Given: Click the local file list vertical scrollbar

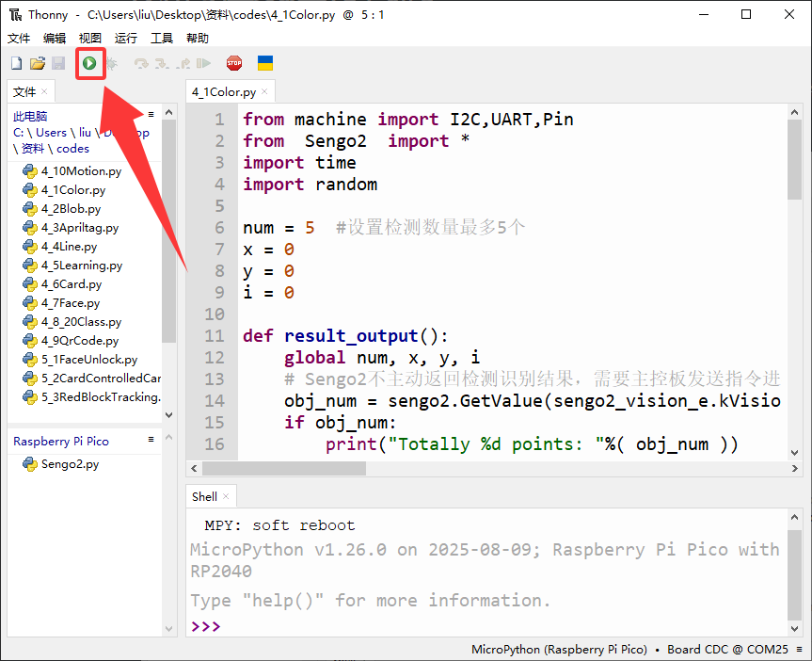Looking at the screenshot, I should tap(168, 231).
